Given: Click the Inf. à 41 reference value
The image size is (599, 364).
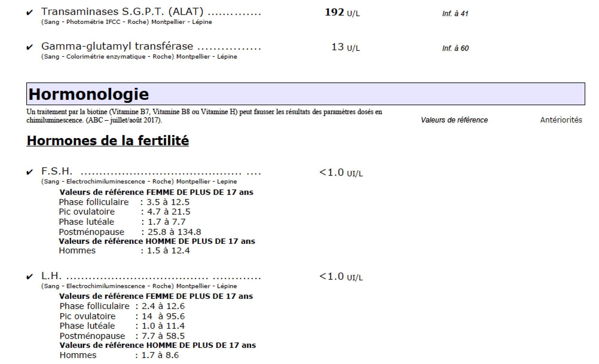Looking at the screenshot, I should coord(455,13).
